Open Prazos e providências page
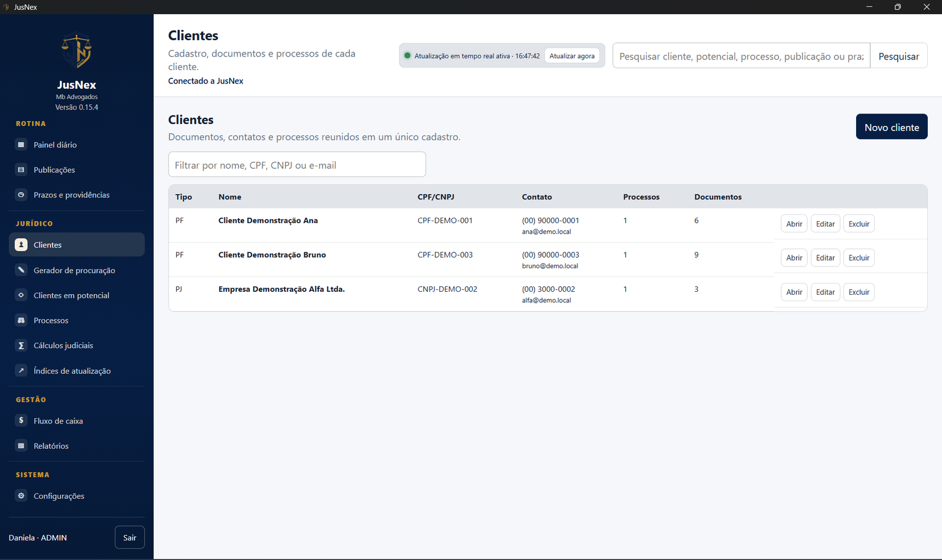This screenshot has height=560, width=942. pos(77,195)
